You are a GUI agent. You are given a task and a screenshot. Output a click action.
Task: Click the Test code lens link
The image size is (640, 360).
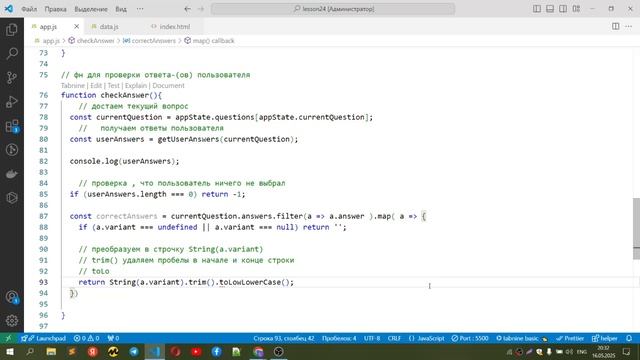click(113, 86)
